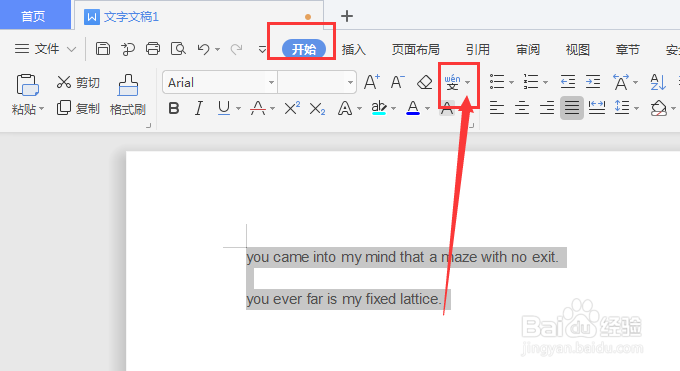Click the decrease indent icon
This screenshot has width=680, height=371.
568,82
